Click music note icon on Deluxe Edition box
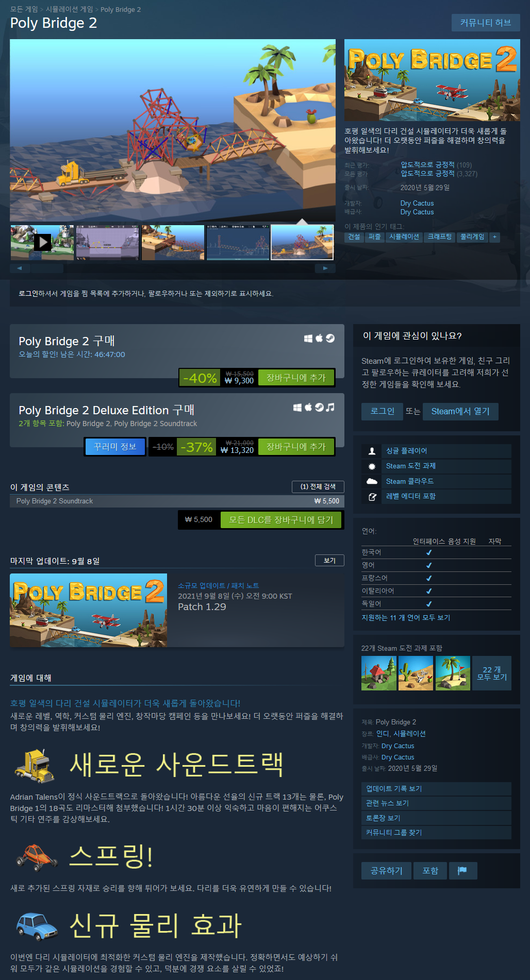This screenshot has height=980, width=530. pyautogui.click(x=330, y=408)
